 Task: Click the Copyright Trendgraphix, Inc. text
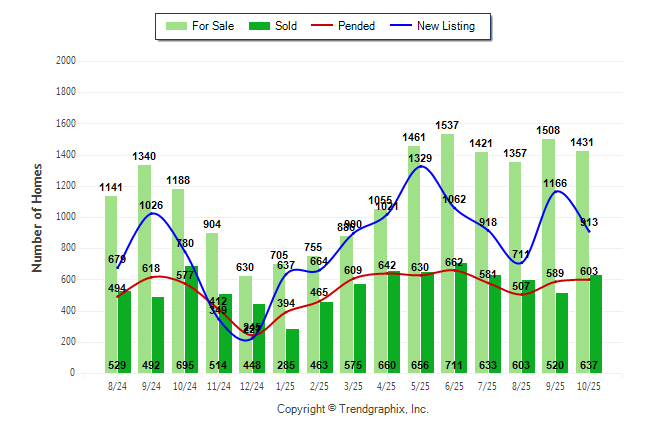coord(352,409)
